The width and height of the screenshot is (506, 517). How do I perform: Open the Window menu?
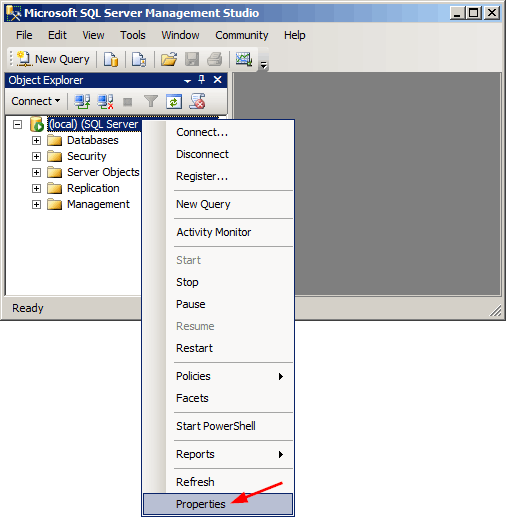[x=180, y=35]
